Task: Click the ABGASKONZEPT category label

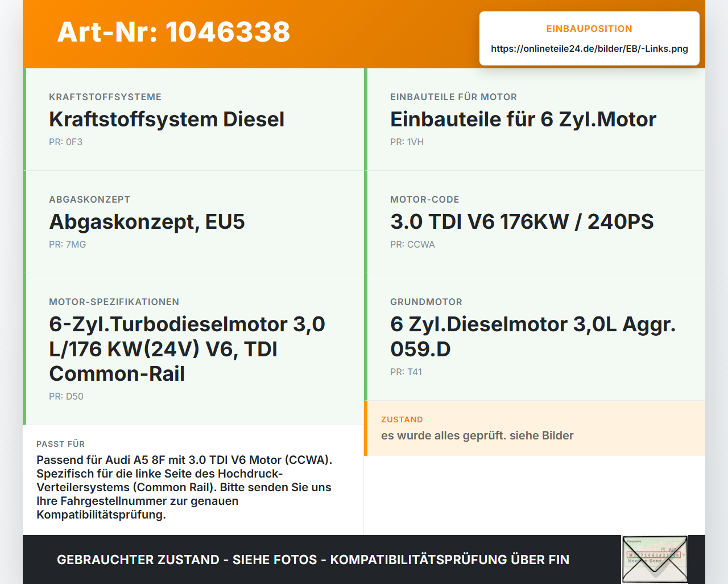Action: pyautogui.click(x=89, y=199)
